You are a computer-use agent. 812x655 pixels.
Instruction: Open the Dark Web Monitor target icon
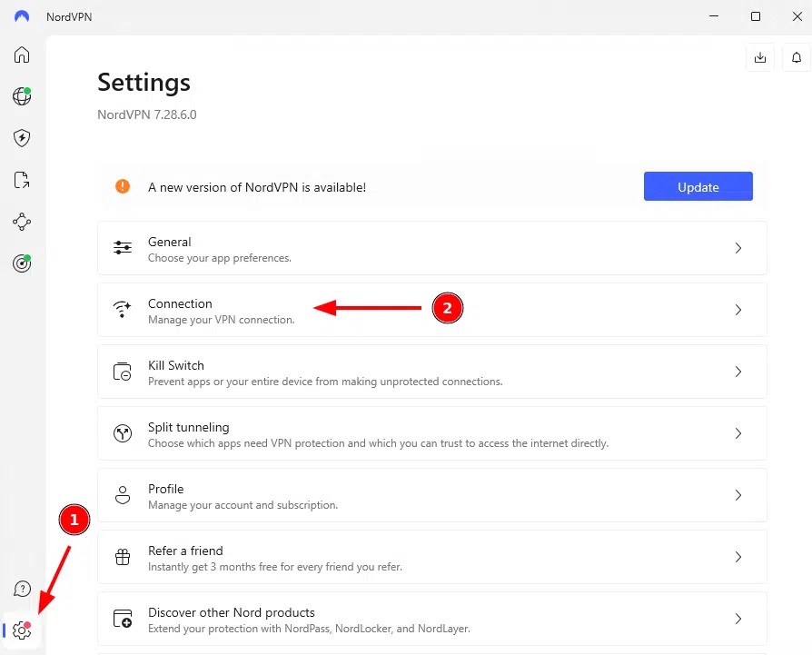click(x=22, y=263)
